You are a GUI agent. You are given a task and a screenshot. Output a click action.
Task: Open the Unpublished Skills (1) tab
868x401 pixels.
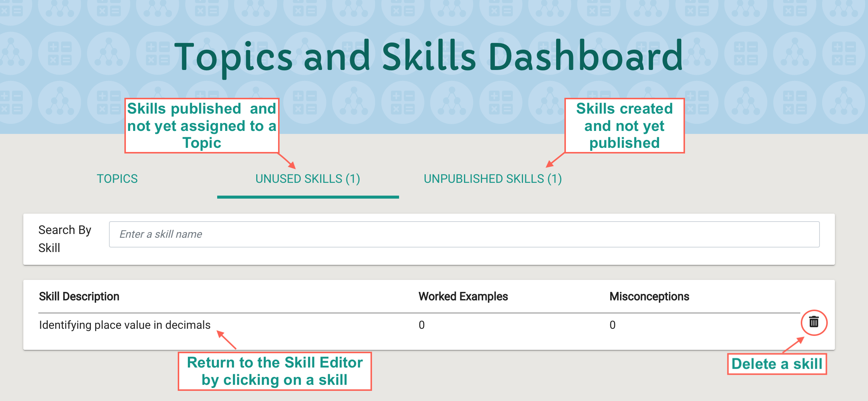(493, 179)
